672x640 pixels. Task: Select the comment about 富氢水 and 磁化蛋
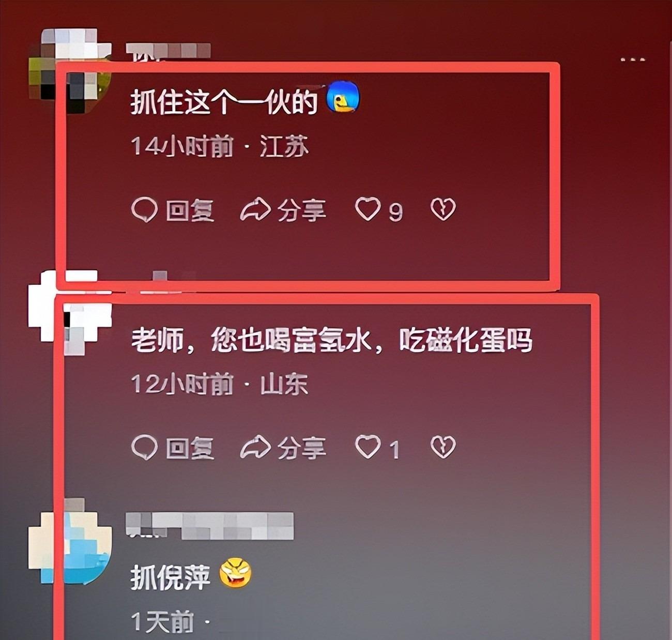tap(331, 341)
